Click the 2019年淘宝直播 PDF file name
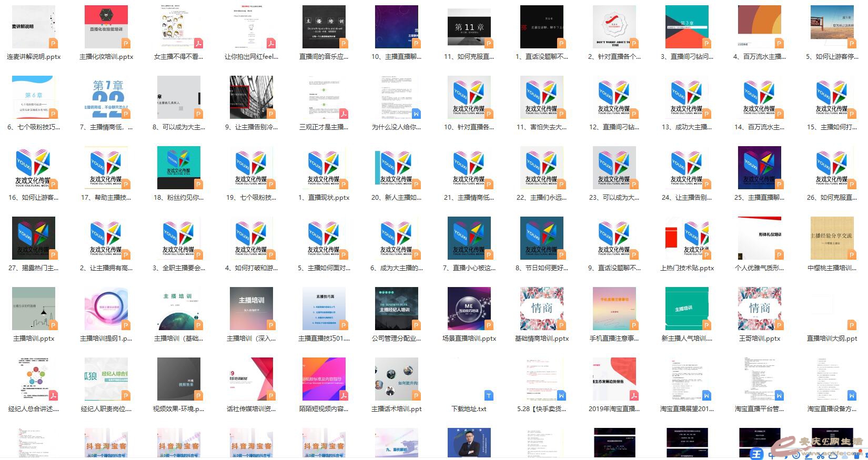The width and height of the screenshot is (868, 460). click(x=614, y=409)
